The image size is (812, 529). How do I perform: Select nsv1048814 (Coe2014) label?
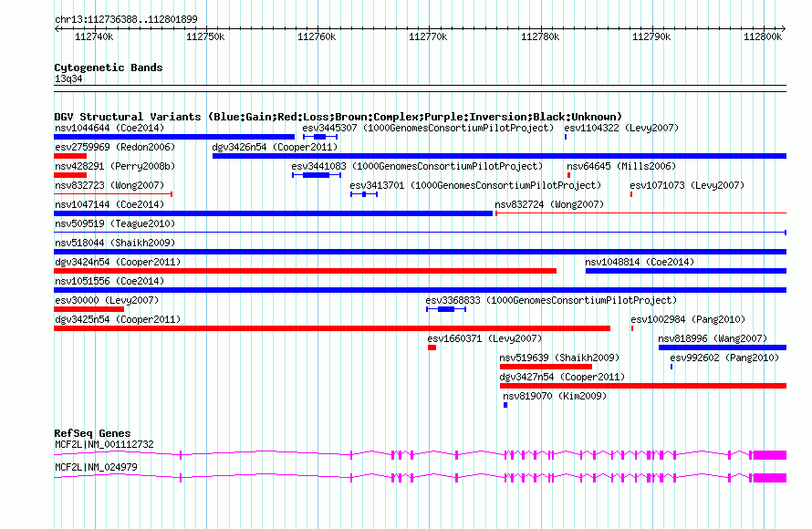640,262
